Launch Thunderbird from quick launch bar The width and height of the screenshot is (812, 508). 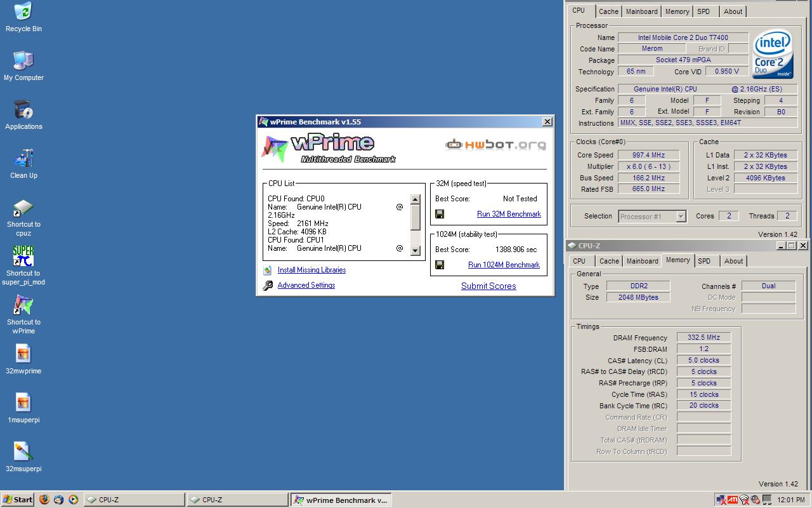(59, 500)
